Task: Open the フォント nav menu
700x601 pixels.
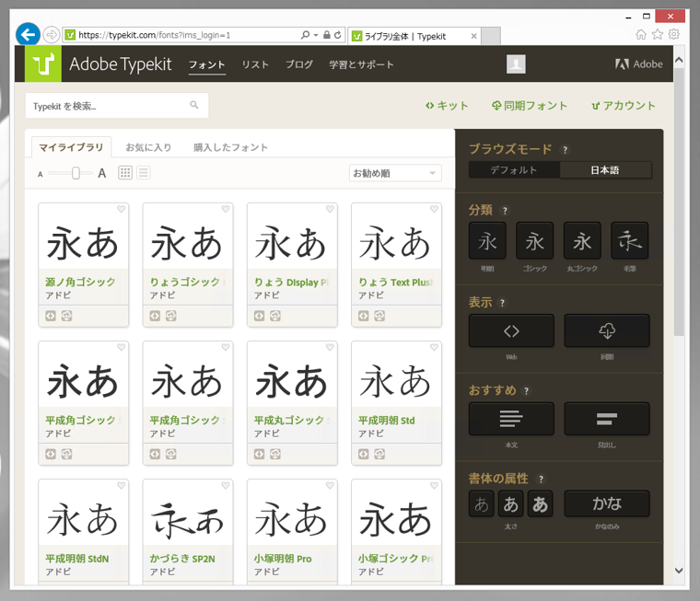Action: [x=206, y=64]
